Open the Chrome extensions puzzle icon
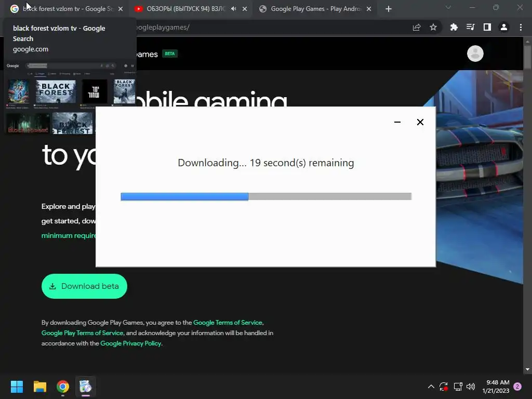The width and height of the screenshot is (532, 399). click(454, 28)
